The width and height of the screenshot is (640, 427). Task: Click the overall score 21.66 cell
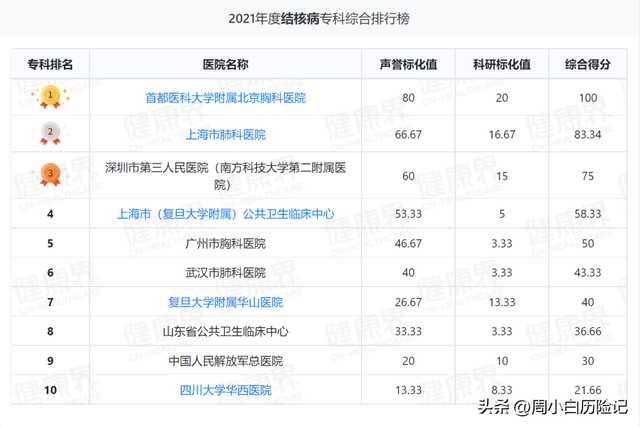pos(588,390)
